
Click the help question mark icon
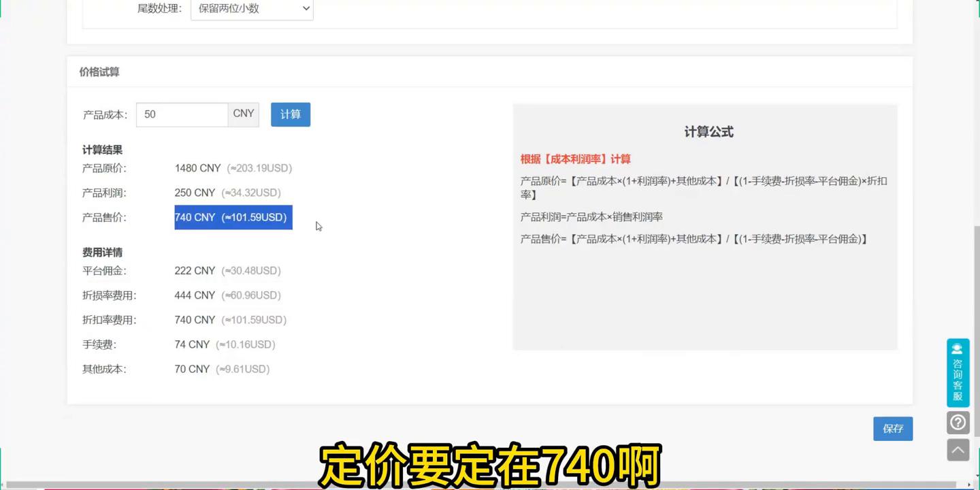(x=958, y=422)
